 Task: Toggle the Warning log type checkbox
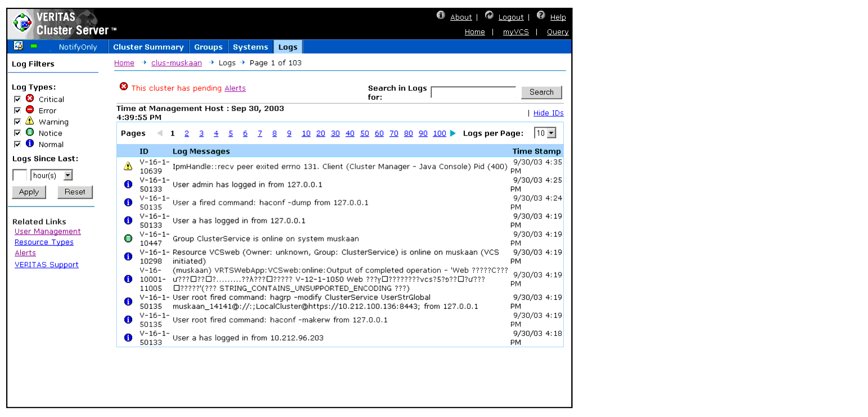pos(17,122)
